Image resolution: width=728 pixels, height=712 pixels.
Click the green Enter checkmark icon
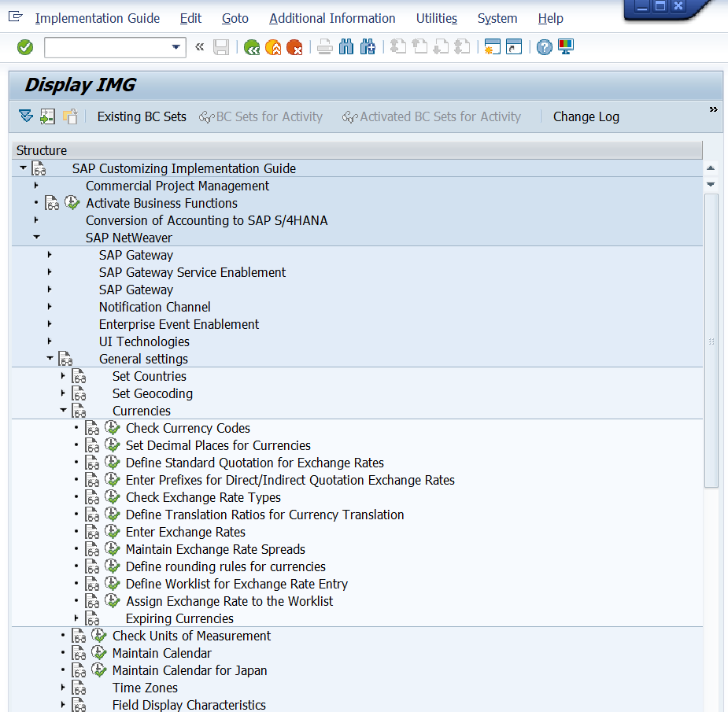pyautogui.click(x=25, y=47)
